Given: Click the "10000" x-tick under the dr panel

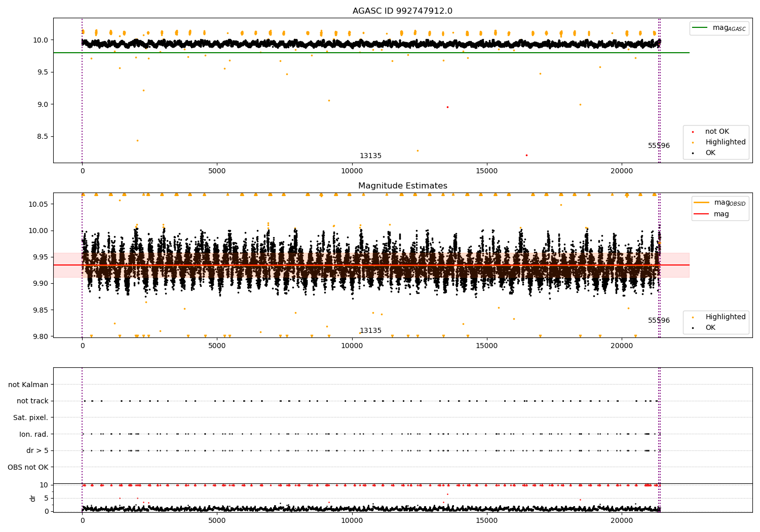Looking at the screenshot, I should [352, 521].
